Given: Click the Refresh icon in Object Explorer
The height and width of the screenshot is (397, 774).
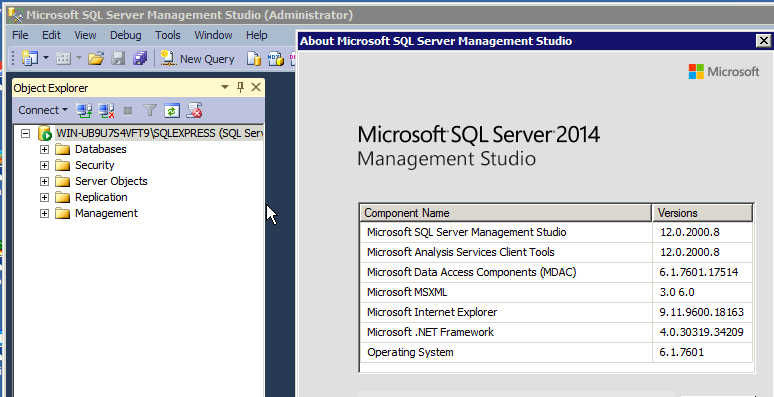Looking at the screenshot, I should tap(171, 110).
